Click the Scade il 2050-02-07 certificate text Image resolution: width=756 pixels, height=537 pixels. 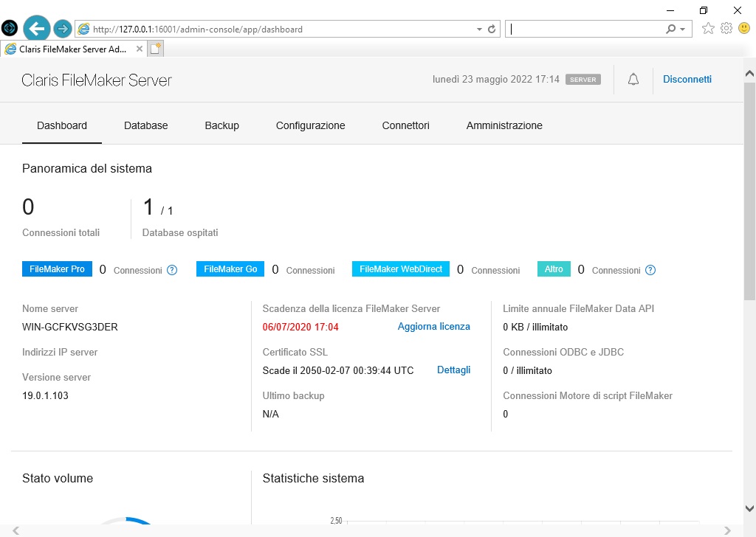[x=338, y=370]
